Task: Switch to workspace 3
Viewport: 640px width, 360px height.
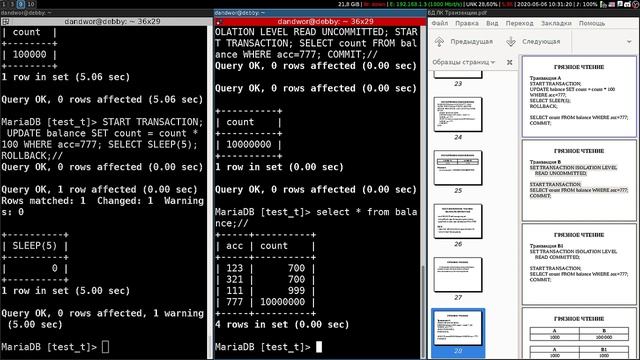Action: pos(12,4)
